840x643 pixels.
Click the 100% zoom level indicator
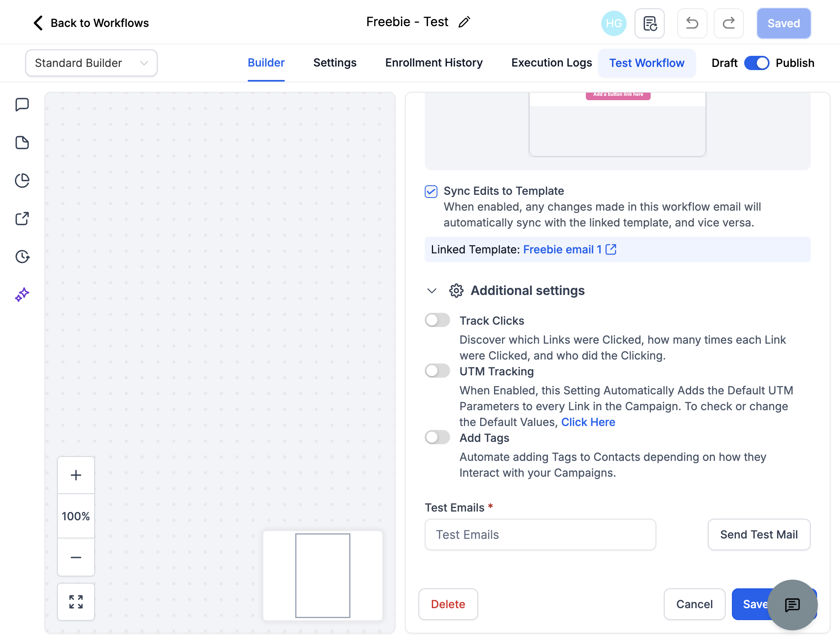[76, 516]
